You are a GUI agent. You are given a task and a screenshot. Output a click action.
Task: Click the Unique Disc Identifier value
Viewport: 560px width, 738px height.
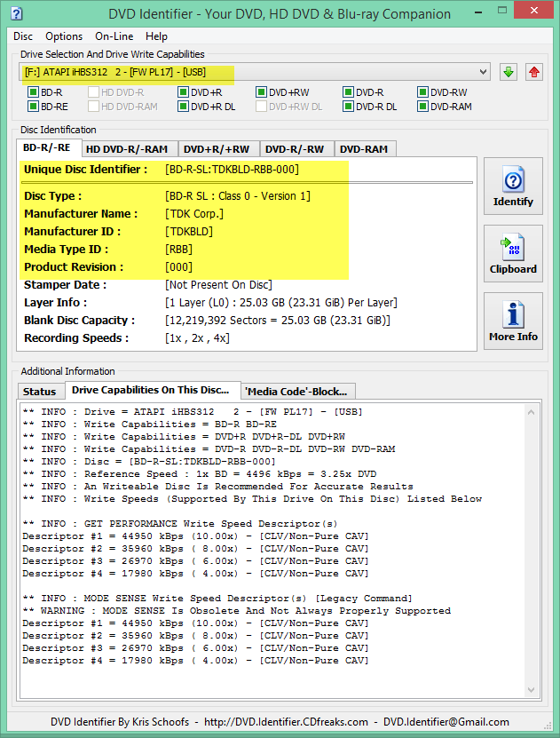point(232,170)
